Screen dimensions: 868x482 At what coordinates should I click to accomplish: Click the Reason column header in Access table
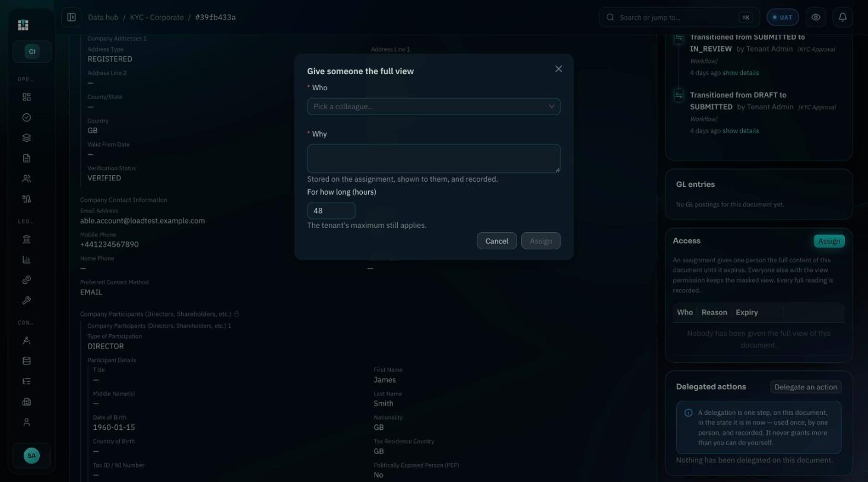coord(714,312)
